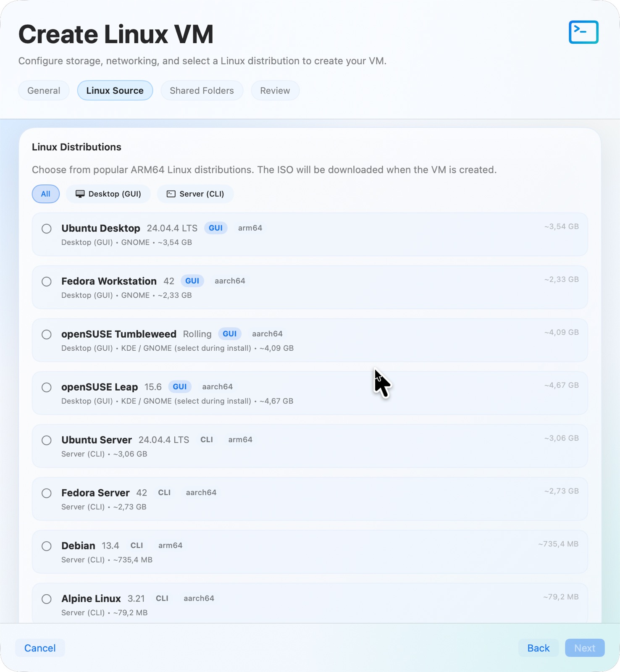Click the ~79,2 MB size at row's right
The height and width of the screenshot is (672, 620).
tap(561, 597)
